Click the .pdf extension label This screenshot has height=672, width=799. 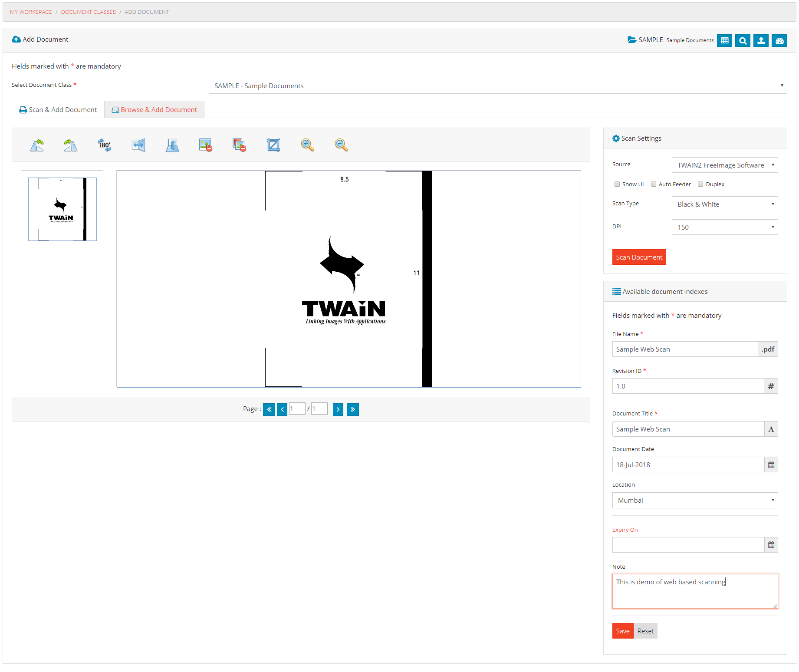click(x=768, y=349)
